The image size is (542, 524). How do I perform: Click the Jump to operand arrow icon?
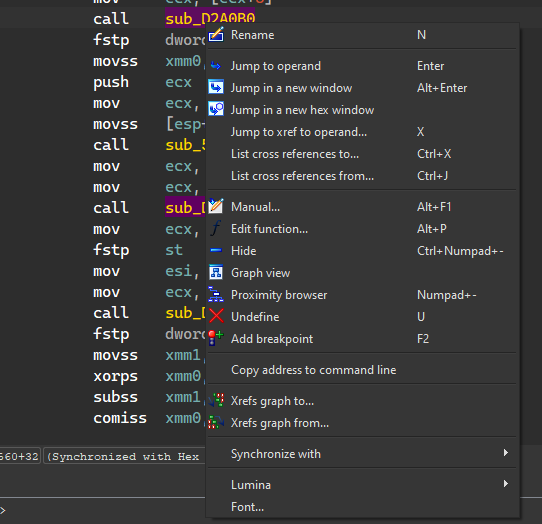[216, 66]
